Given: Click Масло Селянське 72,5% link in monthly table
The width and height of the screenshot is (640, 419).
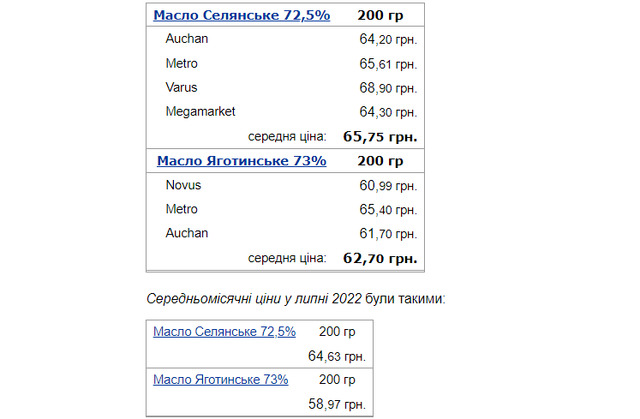Looking at the screenshot, I should [x=224, y=331].
